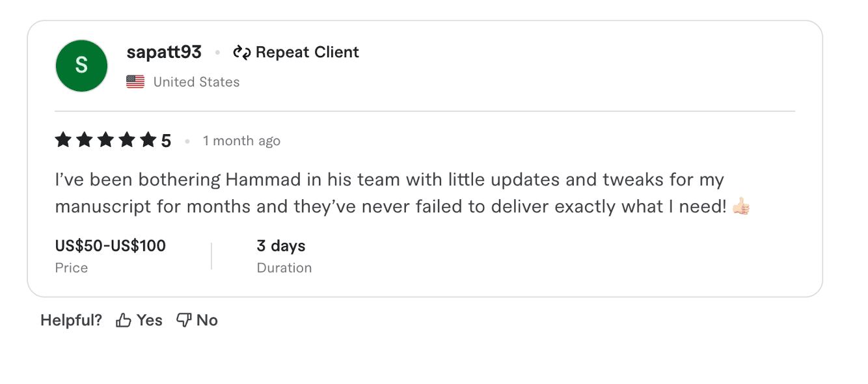Select the first star in the rating
This screenshot has width=868, height=384.
(x=63, y=139)
